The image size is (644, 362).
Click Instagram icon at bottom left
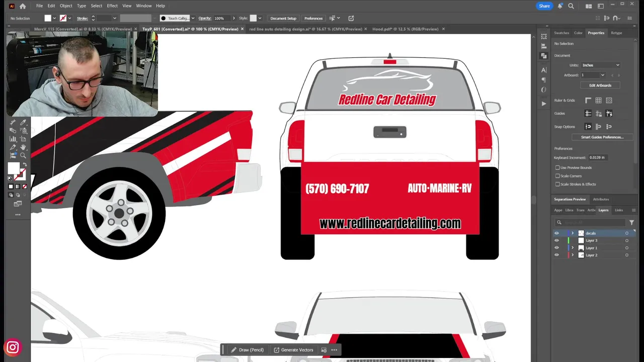click(13, 347)
